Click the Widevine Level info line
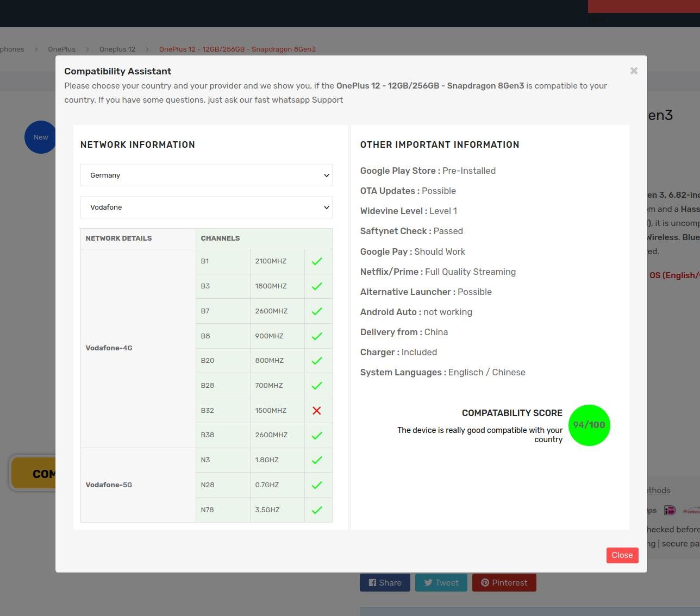The height and width of the screenshot is (616, 700). [x=409, y=211]
